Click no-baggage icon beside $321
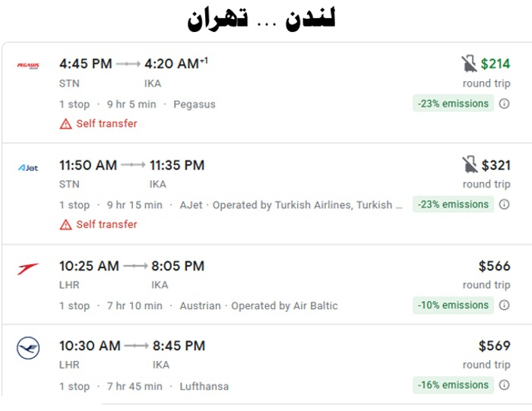The width and height of the screenshot is (532, 411). (x=470, y=165)
